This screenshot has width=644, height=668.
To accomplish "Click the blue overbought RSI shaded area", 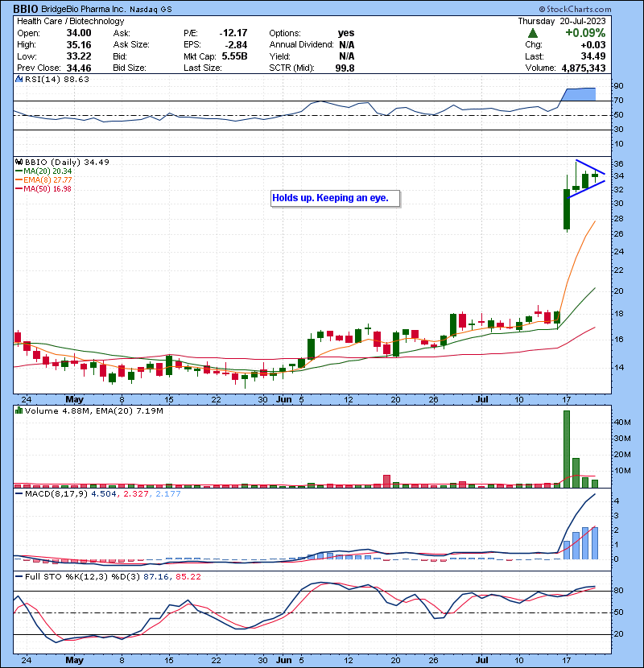I will click(x=580, y=94).
